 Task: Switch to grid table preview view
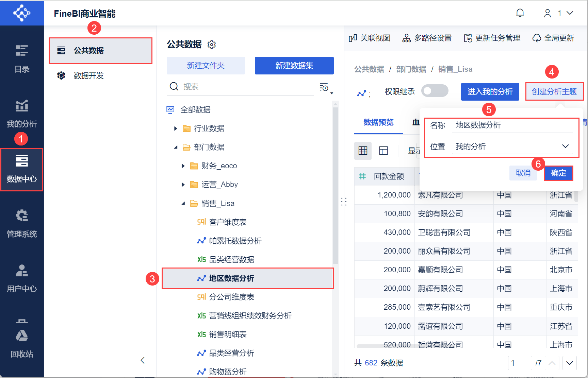[x=363, y=151]
